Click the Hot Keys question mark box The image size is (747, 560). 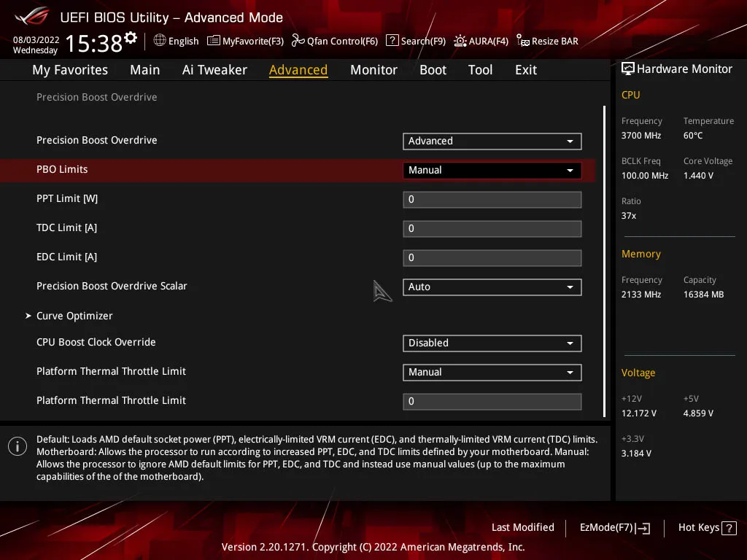[729, 528]
